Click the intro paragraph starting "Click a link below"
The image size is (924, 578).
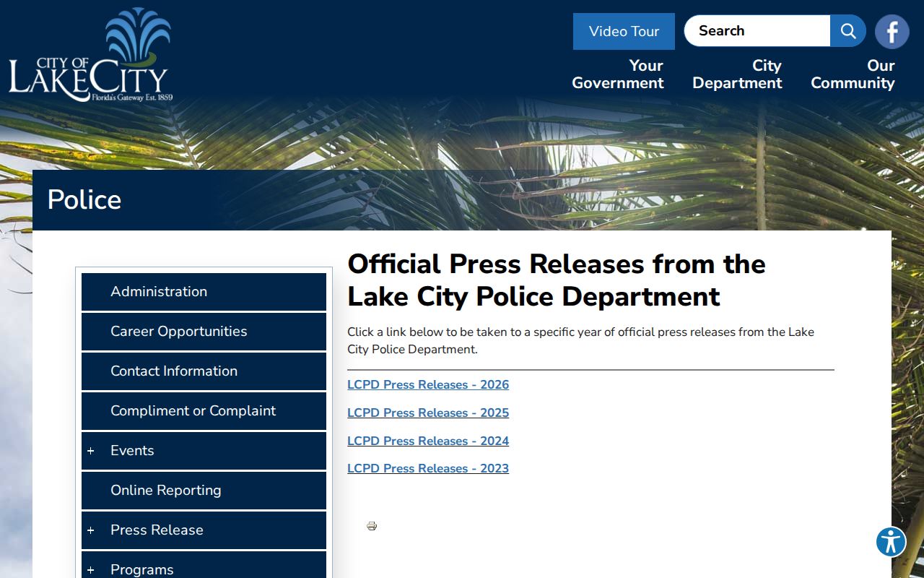pyautogui.click(x=581, y=341)
